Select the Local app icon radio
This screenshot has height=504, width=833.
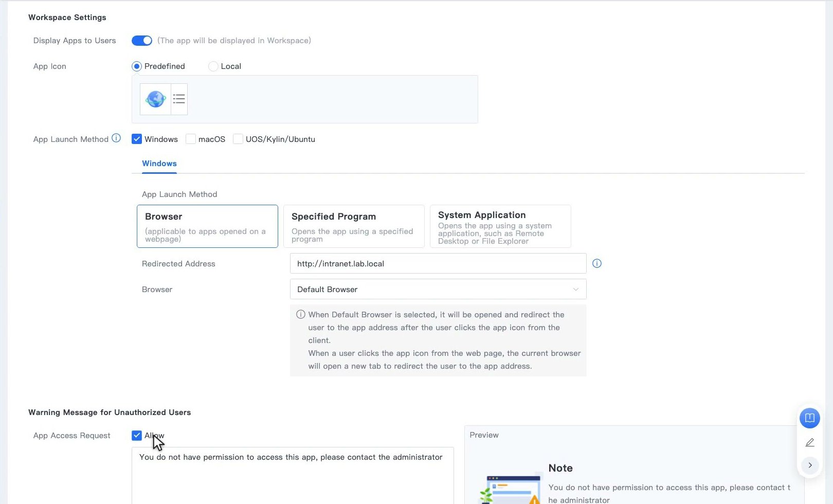(213, 66)
